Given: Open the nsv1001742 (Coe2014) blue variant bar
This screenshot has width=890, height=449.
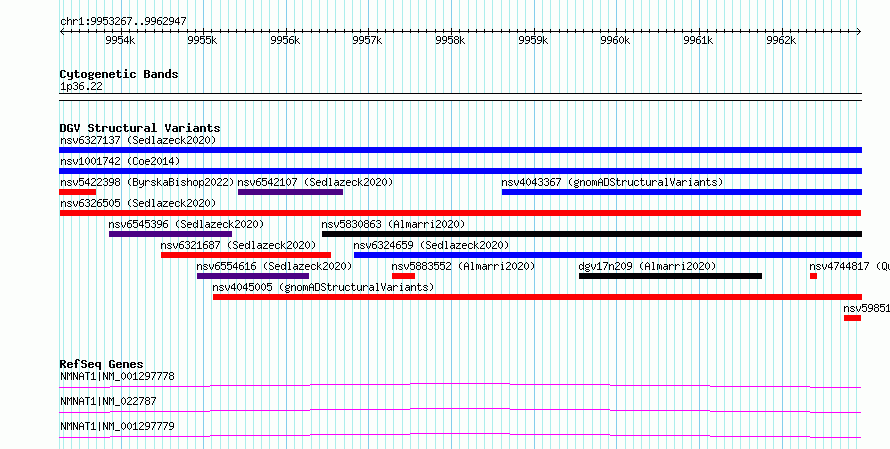Looking at the screenshot, I should point(460,171).
